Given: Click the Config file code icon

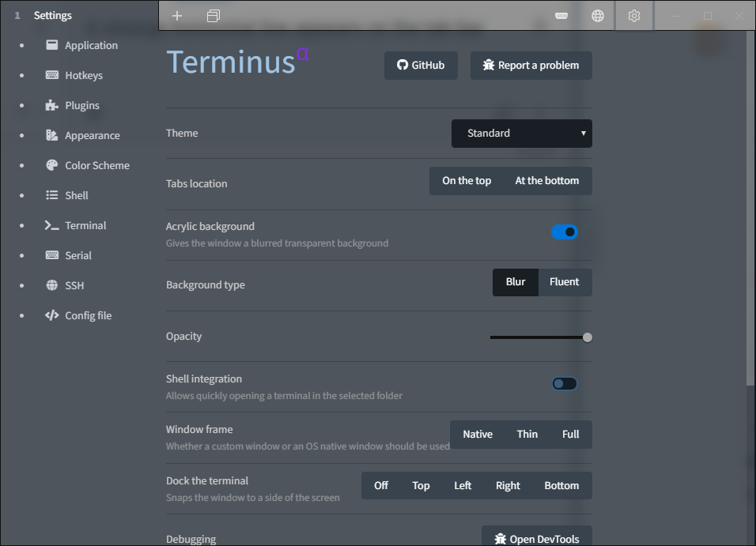Looking at the screenshot, I should (51, 315).
